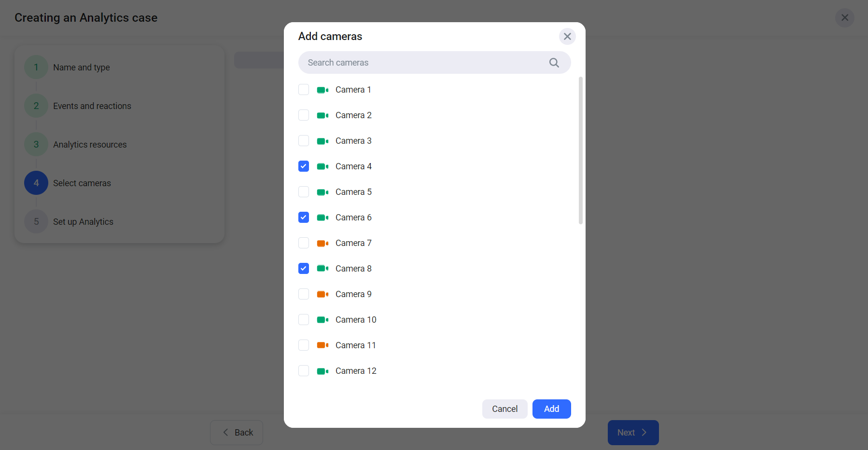Click the orange camera icon for Camera 7

tap(322, 244)
